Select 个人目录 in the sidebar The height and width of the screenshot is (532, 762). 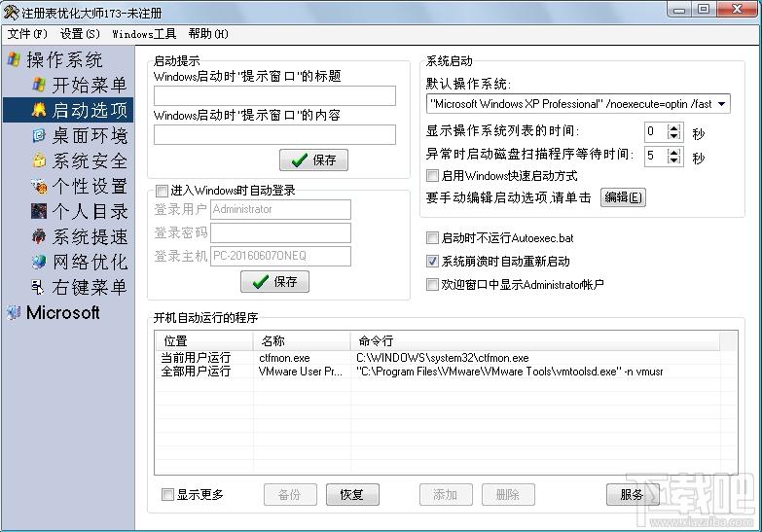coord(90,211)
